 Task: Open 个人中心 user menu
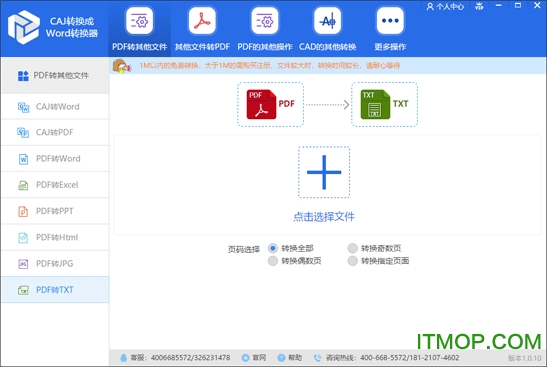tap(445, 6)
